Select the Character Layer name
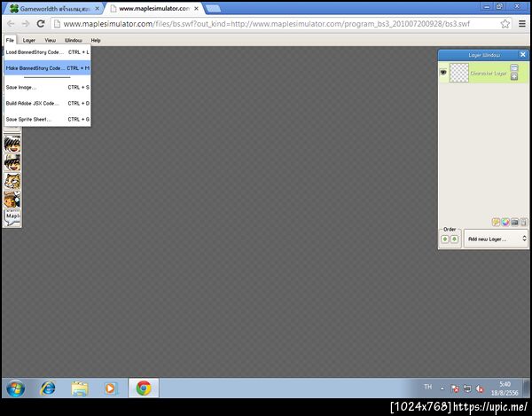The image size is (532, 416). point(489,74)
